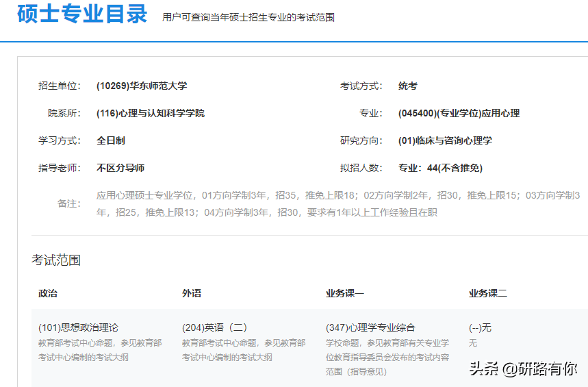Click the description under (101)思想政治理论
Screen dimensions: 588x387
(x=100, y=350)
